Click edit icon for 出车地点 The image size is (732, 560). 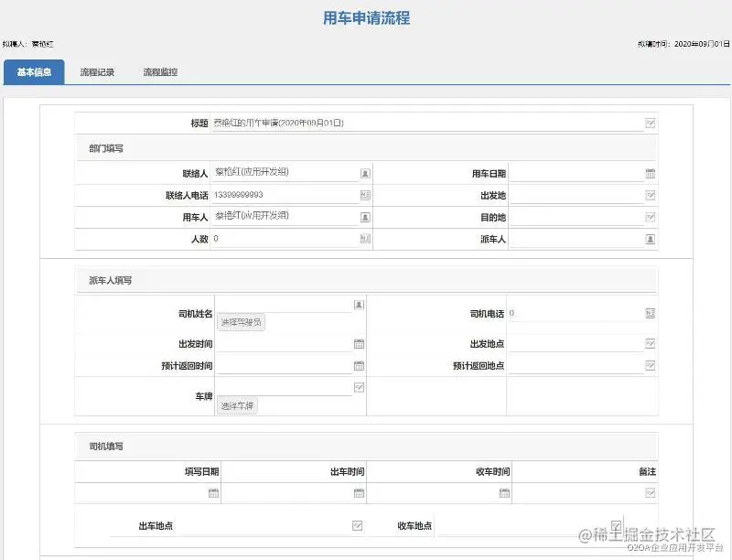[x=357, y=526]
